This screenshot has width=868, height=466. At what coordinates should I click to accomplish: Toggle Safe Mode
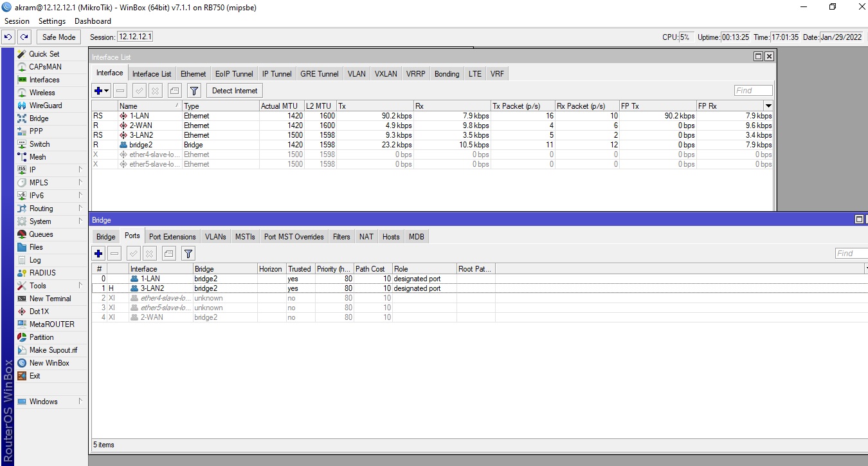pos(58,37)
